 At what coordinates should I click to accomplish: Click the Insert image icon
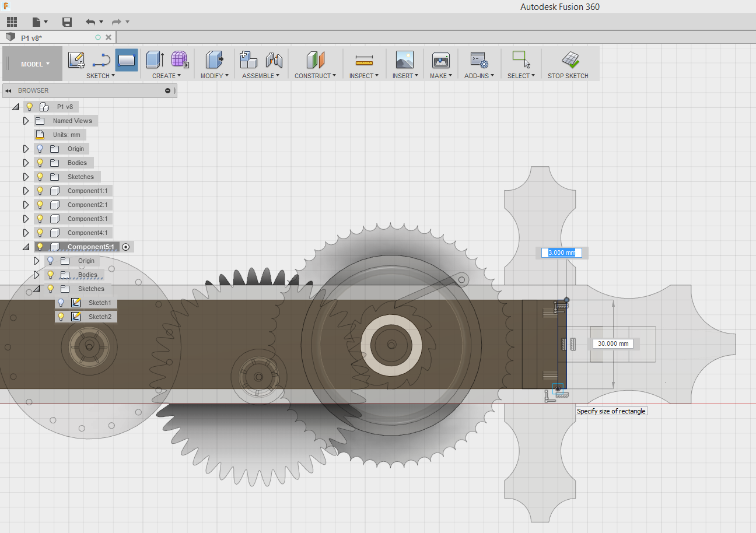pos(404,59)
